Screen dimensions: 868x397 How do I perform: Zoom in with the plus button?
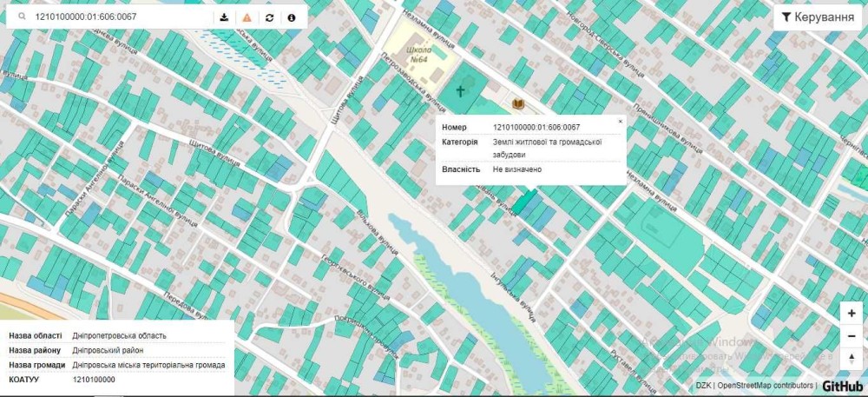pyautogui.click(x=852, y=314)
